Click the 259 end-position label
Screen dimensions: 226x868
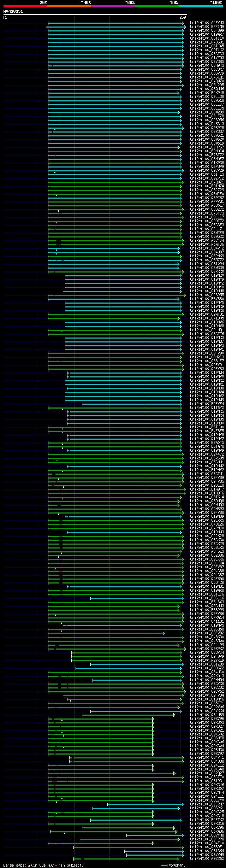[x=183, y=17]
